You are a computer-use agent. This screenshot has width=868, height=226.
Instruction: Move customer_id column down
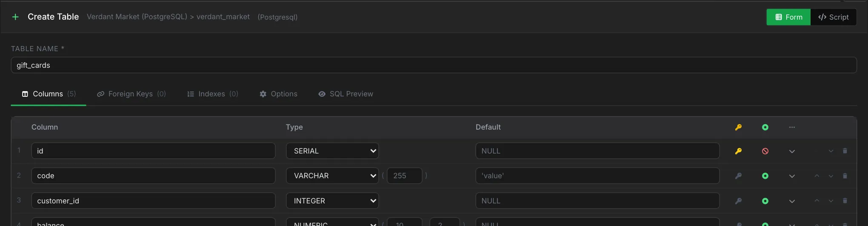click(831, 201)
